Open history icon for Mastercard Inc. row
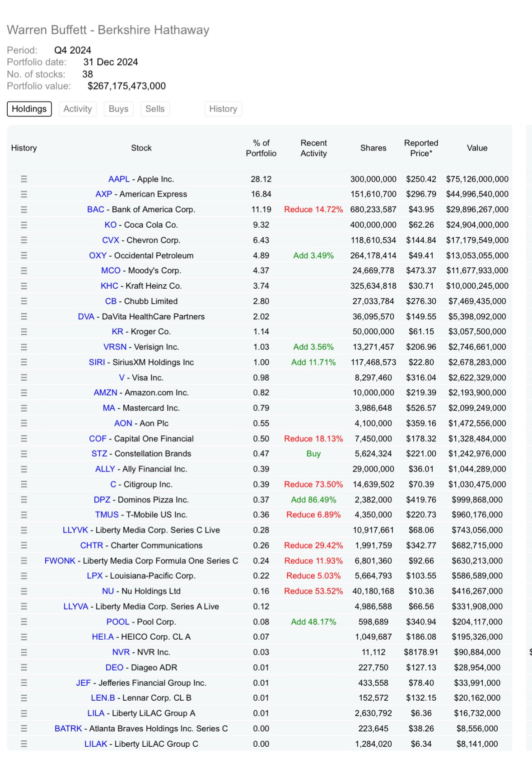The height and width of the screenshot is (763, 532). [x=24, y=408]
